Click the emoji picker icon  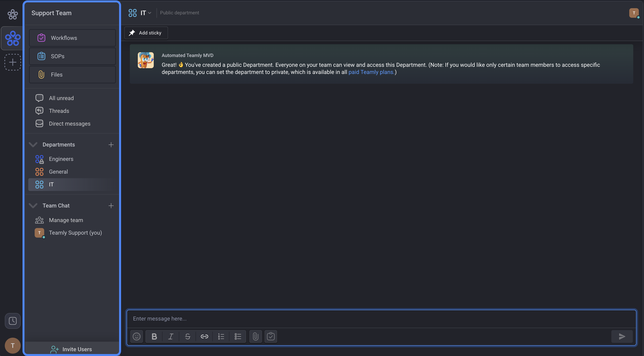coord(136,336)
